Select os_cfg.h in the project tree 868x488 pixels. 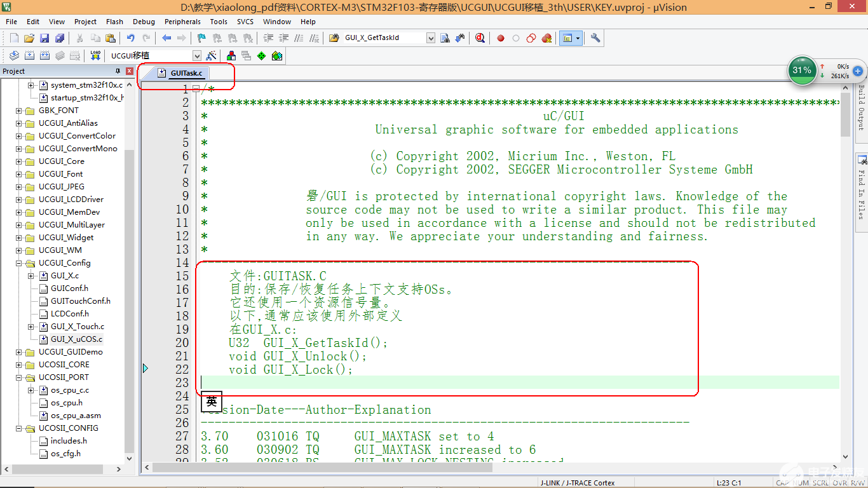(65, 454)
